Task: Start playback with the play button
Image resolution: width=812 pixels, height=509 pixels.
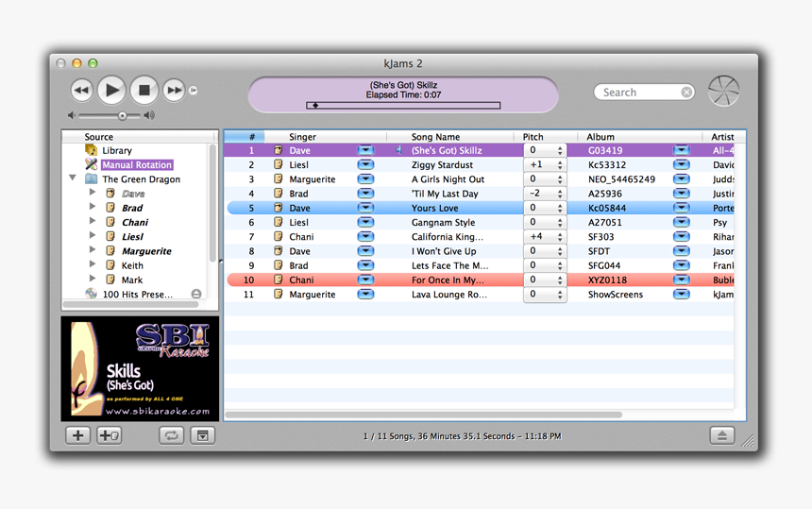Action: point(111,90)
